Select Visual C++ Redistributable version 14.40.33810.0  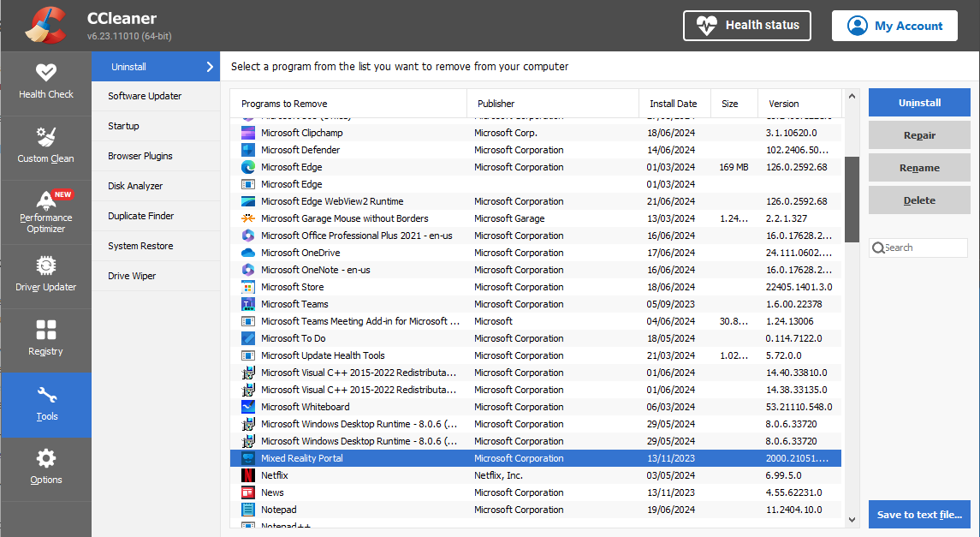click(x=536, y=373)
